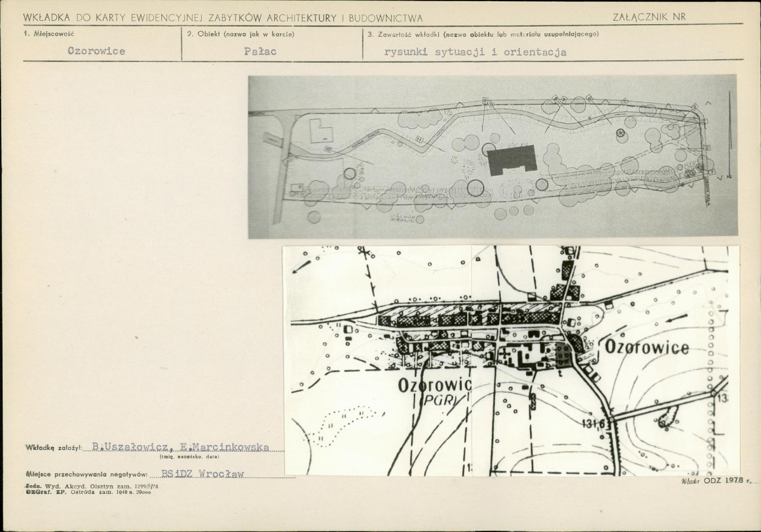Click the black palace building footprint on plan
Screen dimensions: 761x532
[512, 159]
